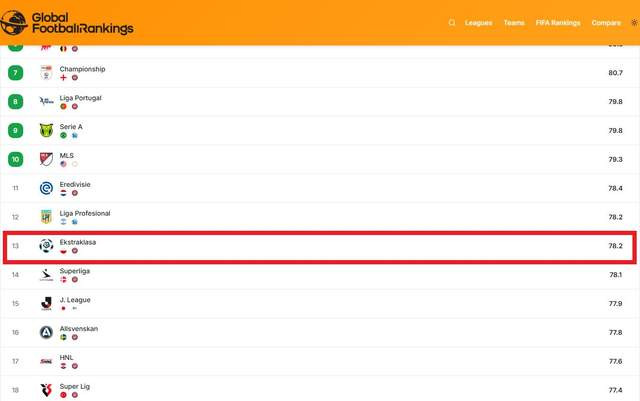Screen dimensions: 640x401
Task: Click the confederation badge under Ekstraklasa
Action: tap(75, 251)
